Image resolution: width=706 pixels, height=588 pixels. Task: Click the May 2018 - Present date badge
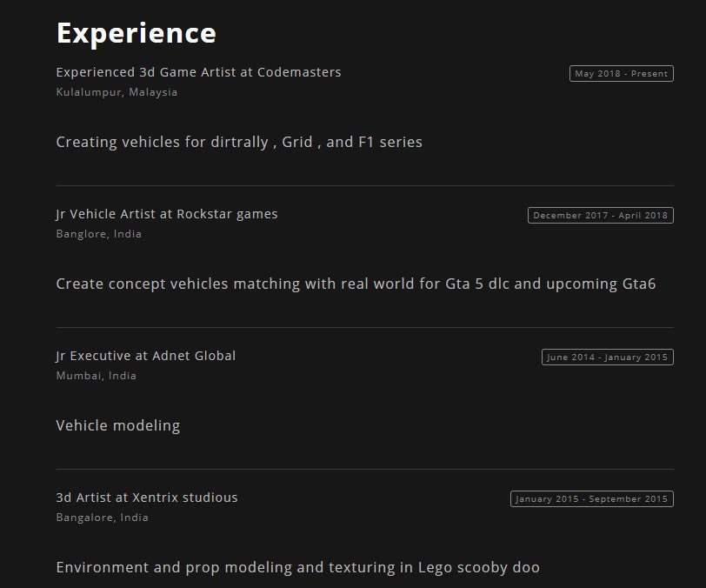coord(622,73)
